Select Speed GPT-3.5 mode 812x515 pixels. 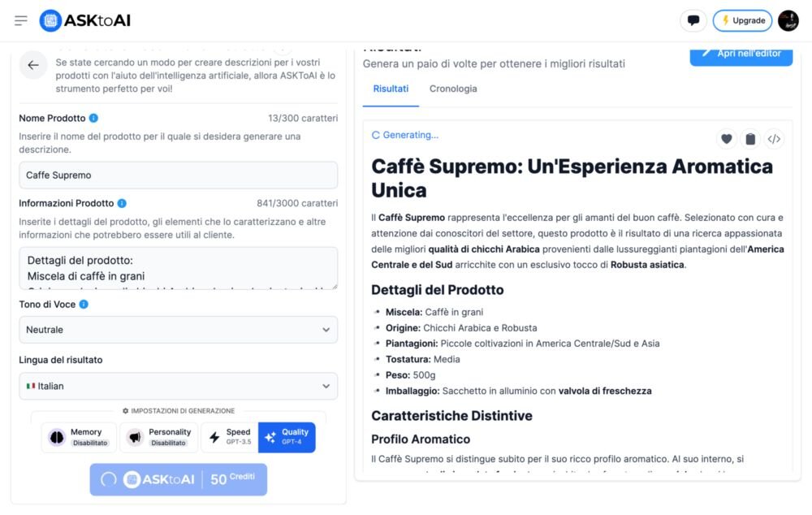pos(229,437)
